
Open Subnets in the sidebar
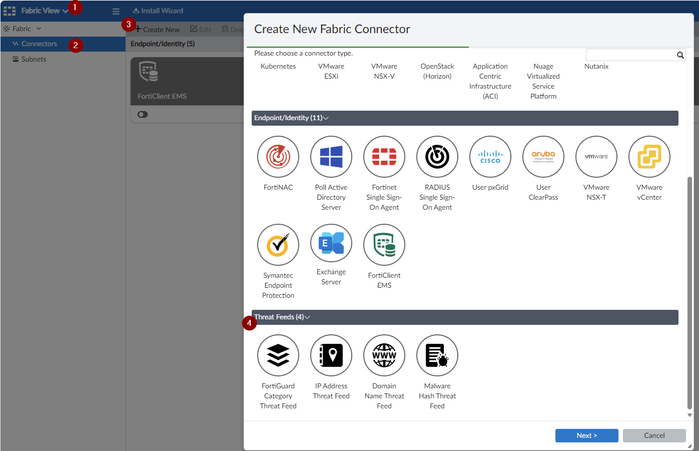coord(34,59)
